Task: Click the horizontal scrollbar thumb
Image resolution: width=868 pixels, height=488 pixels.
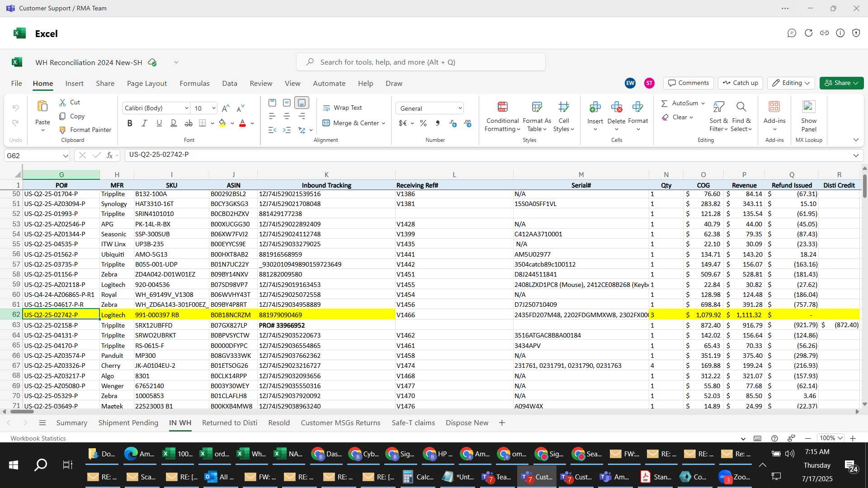Action: (x=22, y=412)
